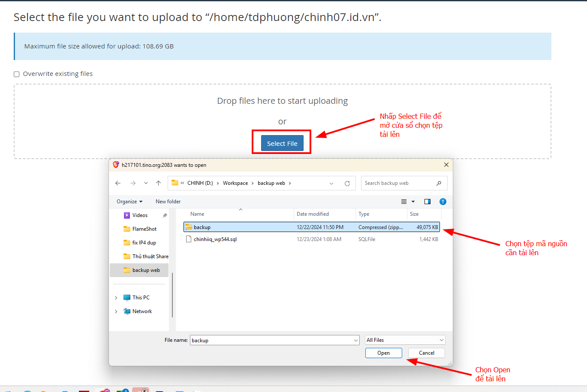The width and height of the screenshot is (587, 392).
Task: Open view options dropdown arrow
Action: click(x=413, y=202)
